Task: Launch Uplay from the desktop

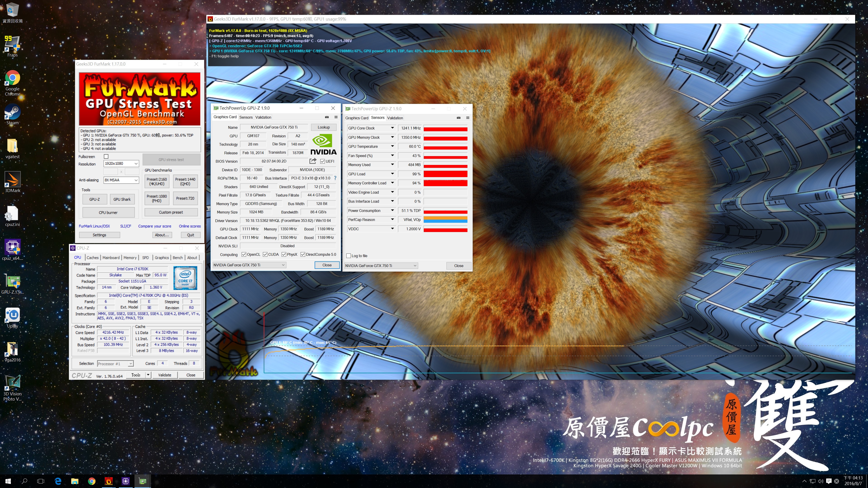Action: [12, 318]
